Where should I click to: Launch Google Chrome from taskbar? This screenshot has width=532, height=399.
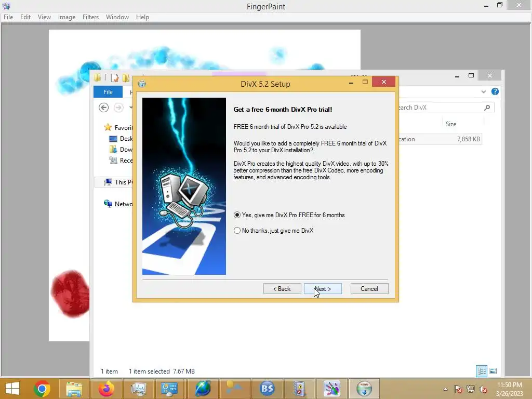tap(42, 389)
